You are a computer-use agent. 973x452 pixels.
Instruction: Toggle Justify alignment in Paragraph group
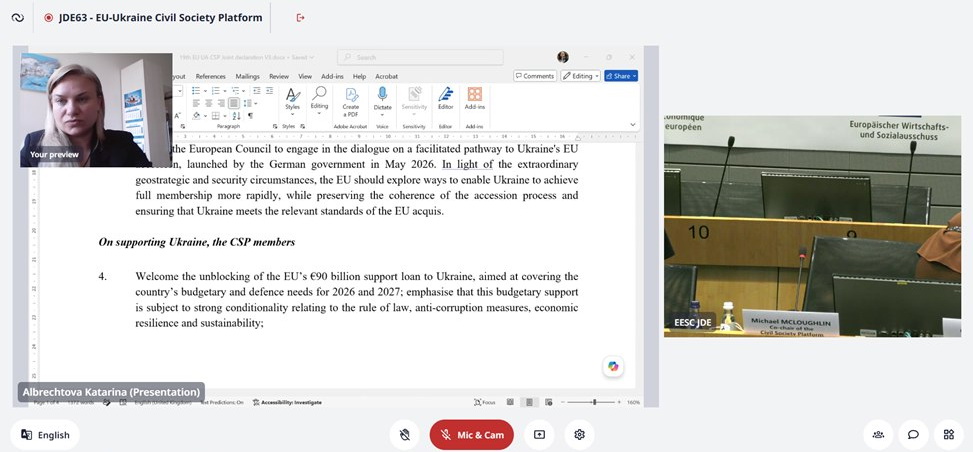(x=234, y=103)
